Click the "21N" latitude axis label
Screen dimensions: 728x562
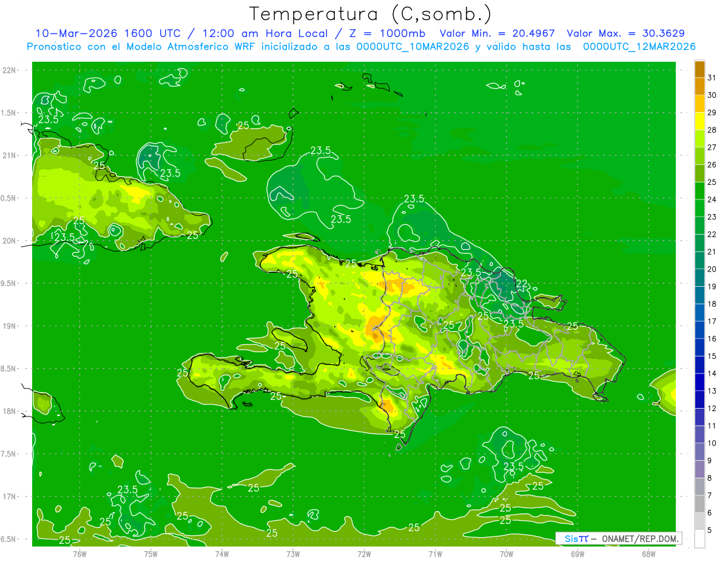pos(9,156)
